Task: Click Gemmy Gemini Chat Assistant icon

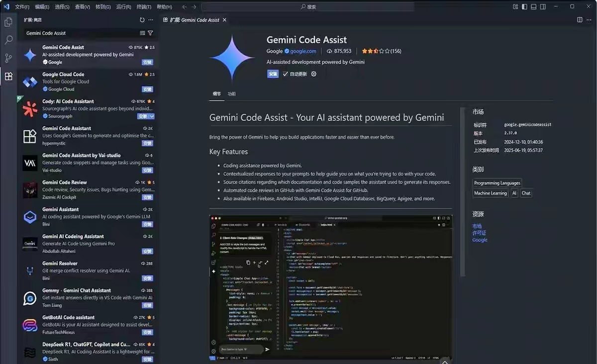Action: (x=30, y=298)
